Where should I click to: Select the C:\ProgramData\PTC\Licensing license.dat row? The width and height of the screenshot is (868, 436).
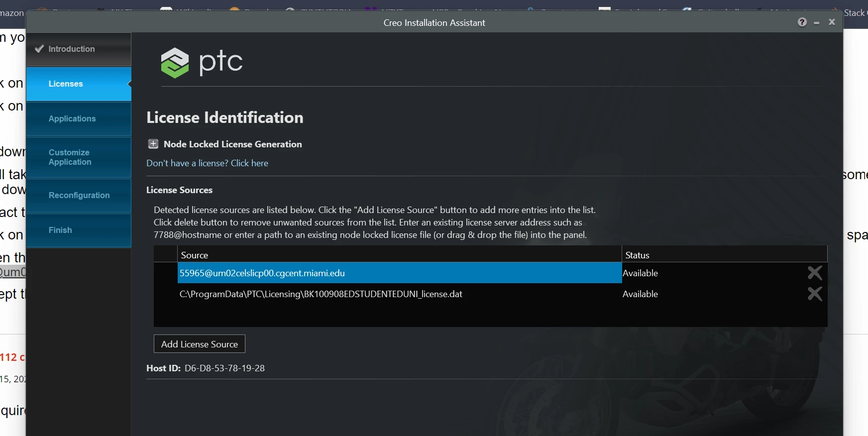click(x=400, y=294)
